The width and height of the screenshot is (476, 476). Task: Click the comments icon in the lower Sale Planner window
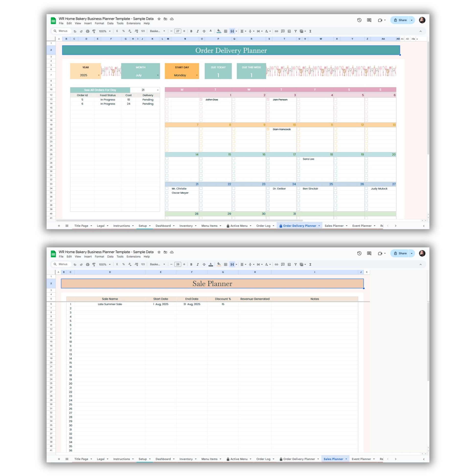pos(369,253)
